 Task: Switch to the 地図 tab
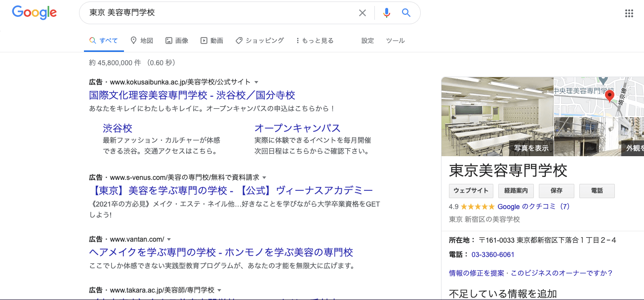[142, 41]
